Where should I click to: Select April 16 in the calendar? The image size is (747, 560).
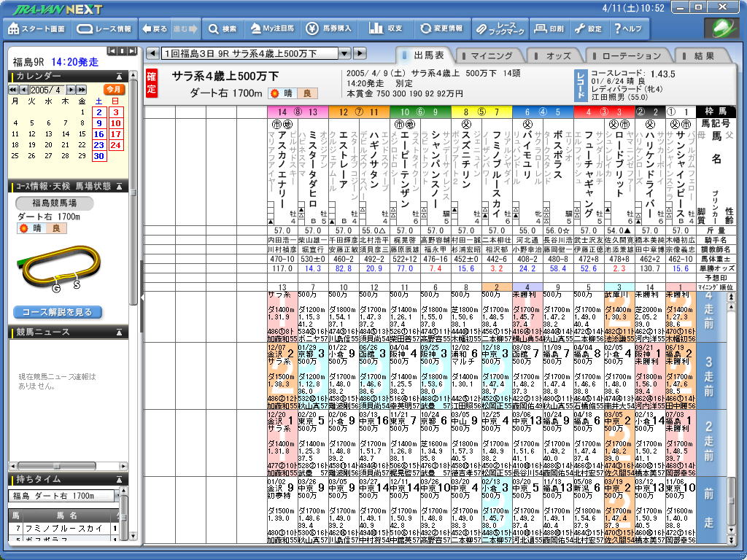click(98, 134)
